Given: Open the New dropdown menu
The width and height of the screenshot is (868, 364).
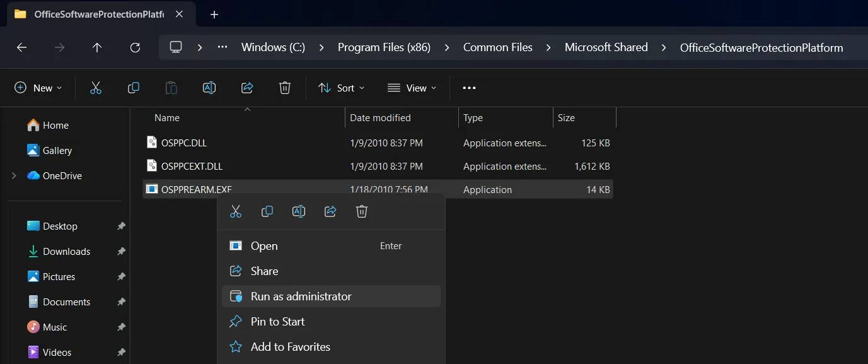Looking at the screenshot, I should click(38, 88).
